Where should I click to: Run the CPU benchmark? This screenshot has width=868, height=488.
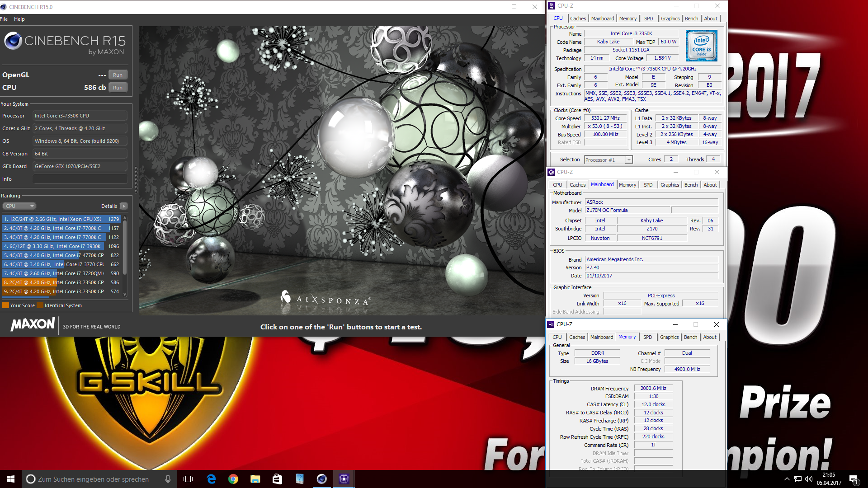click(118, 88)
